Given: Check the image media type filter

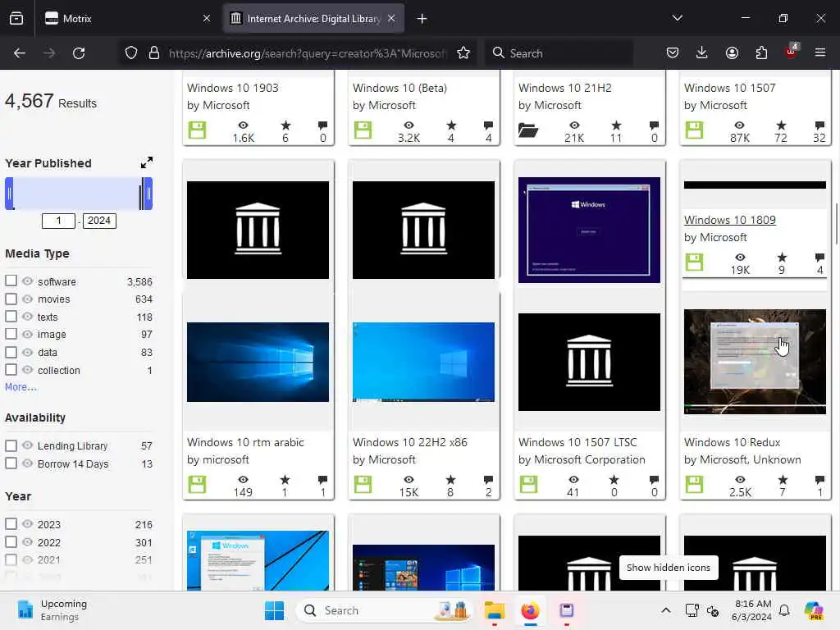Looking at the screenshot, I should click(11, 334).
